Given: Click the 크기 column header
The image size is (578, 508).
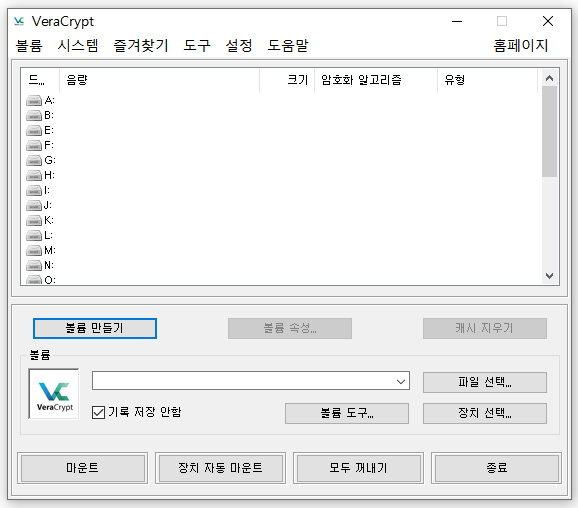Looking at the screenshot, I should pos(287,80).
